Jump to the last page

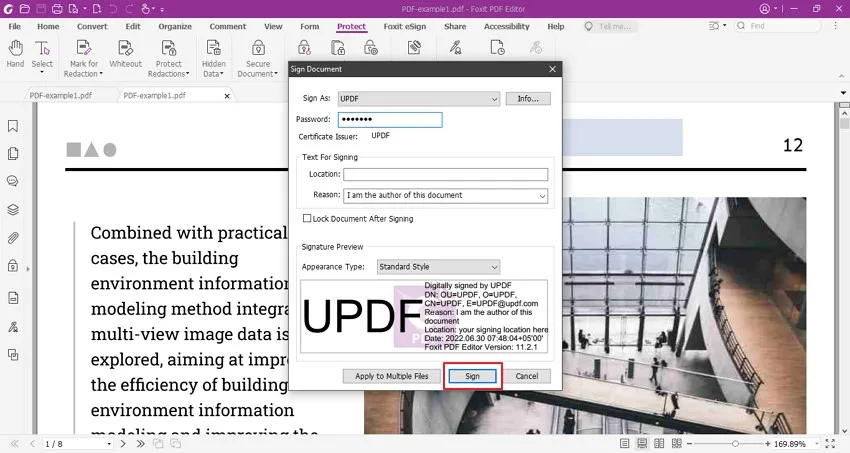(140, 444)
